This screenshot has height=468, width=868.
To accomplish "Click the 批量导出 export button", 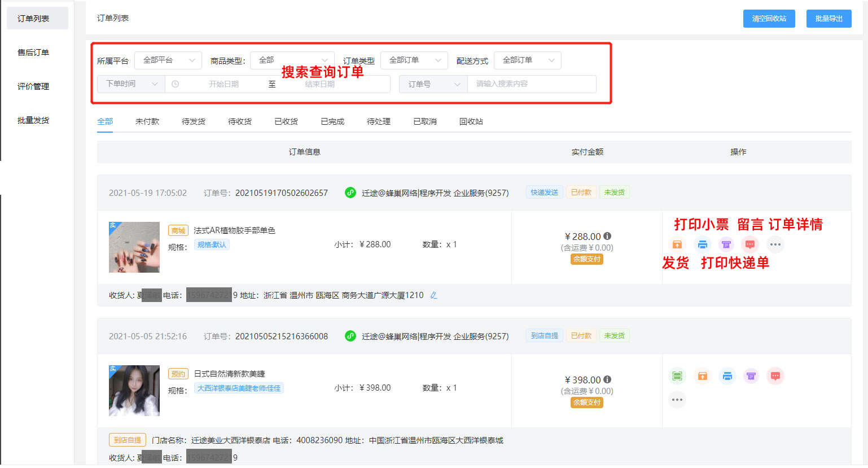I will click(x=828, y=19).
